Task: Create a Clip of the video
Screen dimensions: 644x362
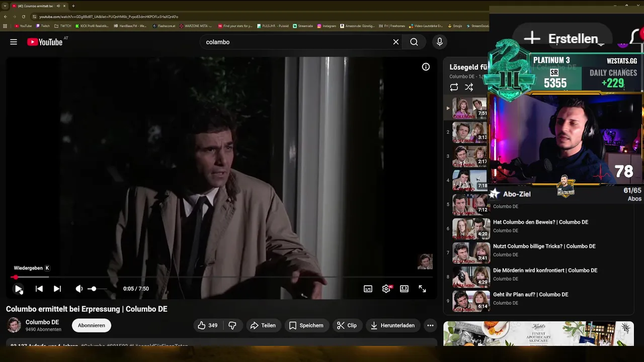Action: click(347, 325)
